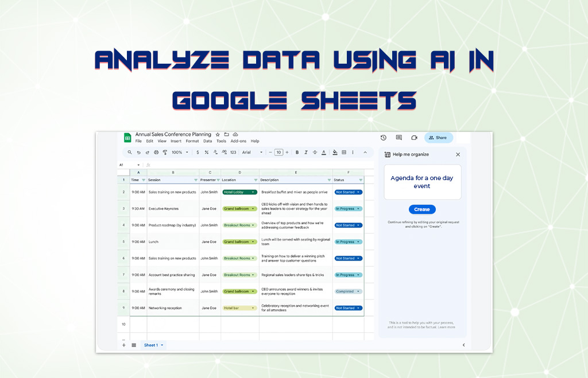Open the Status column filter dropdown

(361, 180)
